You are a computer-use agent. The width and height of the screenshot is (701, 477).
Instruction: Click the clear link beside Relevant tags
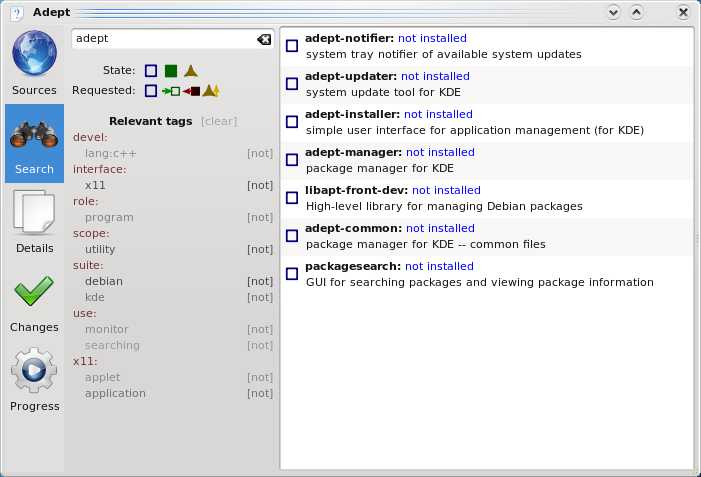(x=219, y=121)
